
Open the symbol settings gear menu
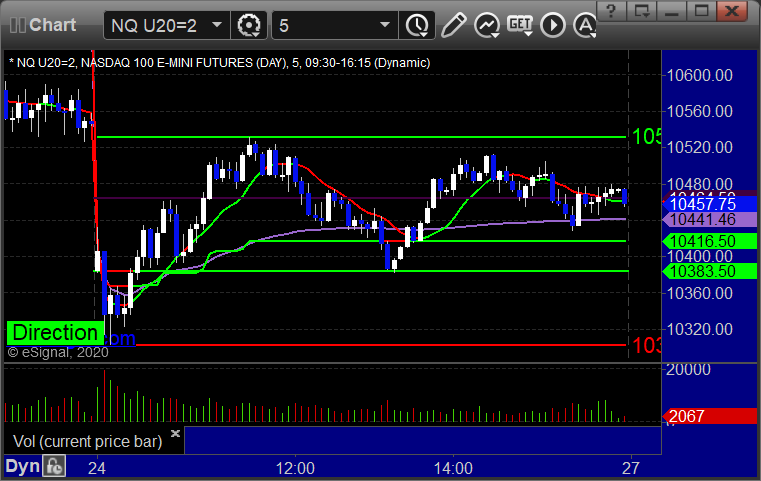(x=249, y=25)
